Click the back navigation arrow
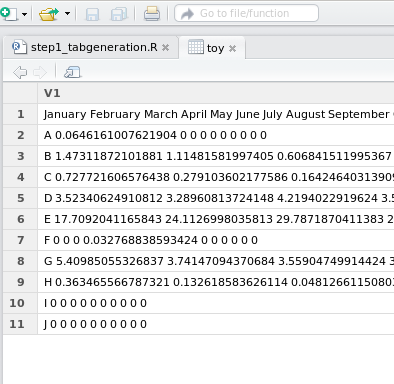Screen dimensions: 394x384 point(20,72)
